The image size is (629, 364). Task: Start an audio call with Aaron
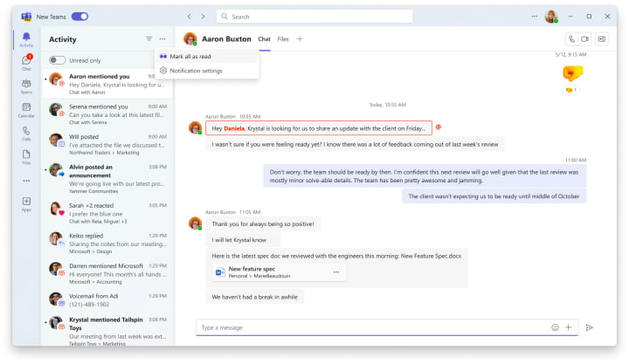571,39
